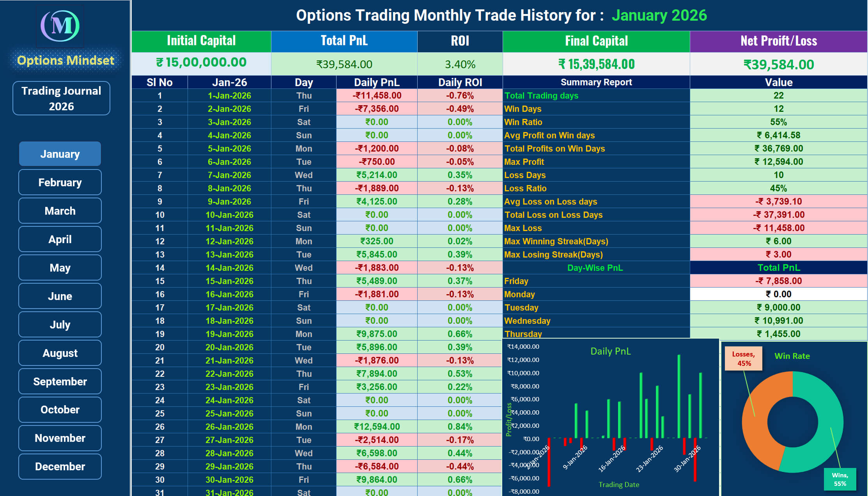868x496 pixels.
Task: Click the Options Mindset M logo
Action: coord(61,26)
